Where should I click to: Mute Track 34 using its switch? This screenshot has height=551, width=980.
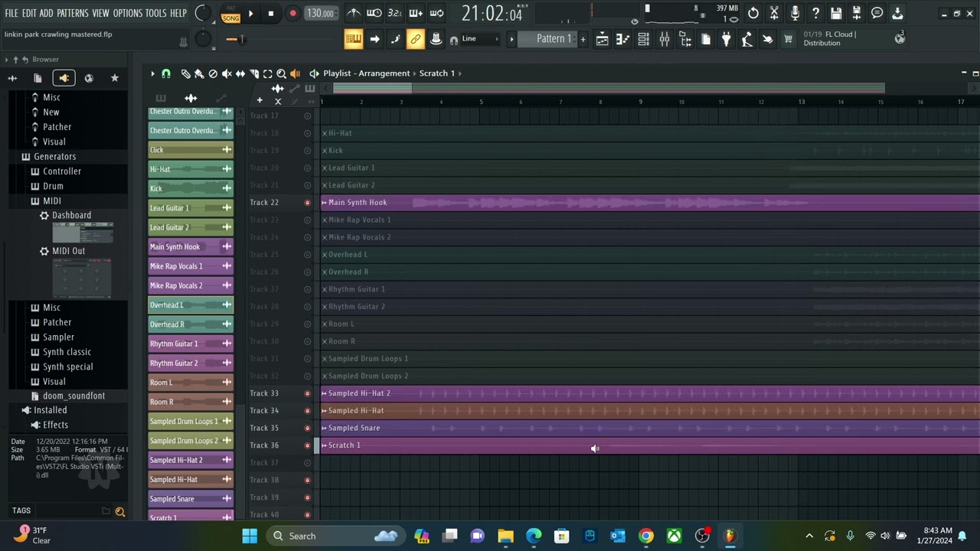pos(308,411)
